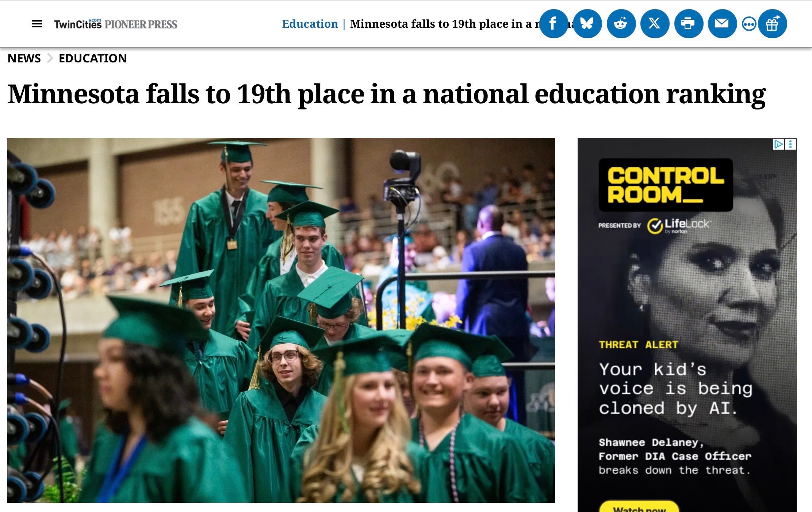Open the hamburger navigation menu
The height and width of the screenshot is (512, 812).
tap(37, 24)
